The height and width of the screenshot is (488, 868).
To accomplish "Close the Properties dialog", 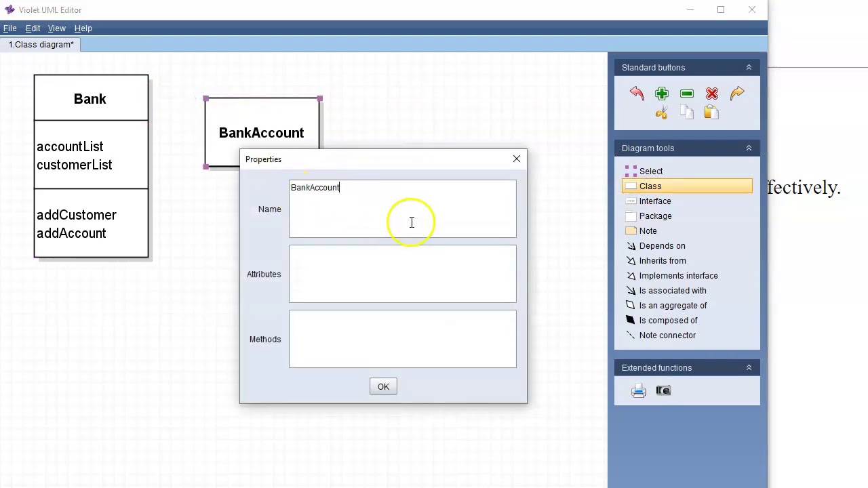I will click(x=517, y=159).
